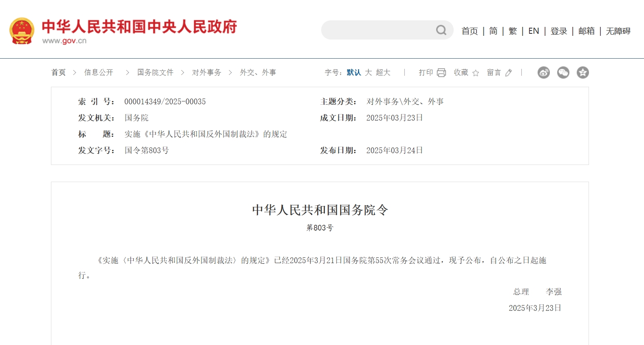Open 首页 in top navigation
644x345 pixels.
click(470, 31)
